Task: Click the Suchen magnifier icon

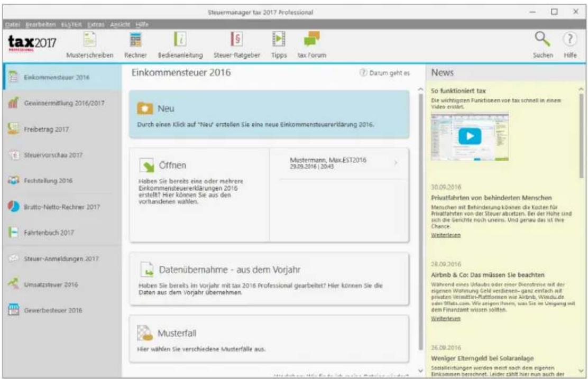Action: [x=543, y=39]
